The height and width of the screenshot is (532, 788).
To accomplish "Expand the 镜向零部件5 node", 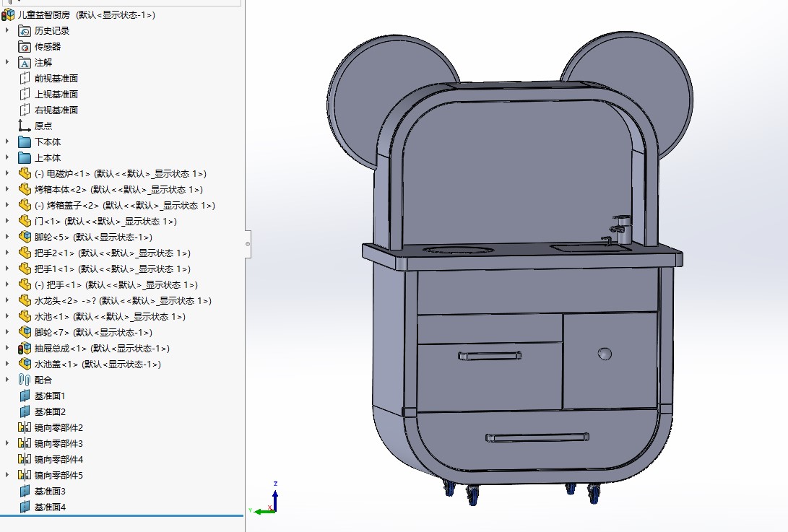I will click(7, 475).
